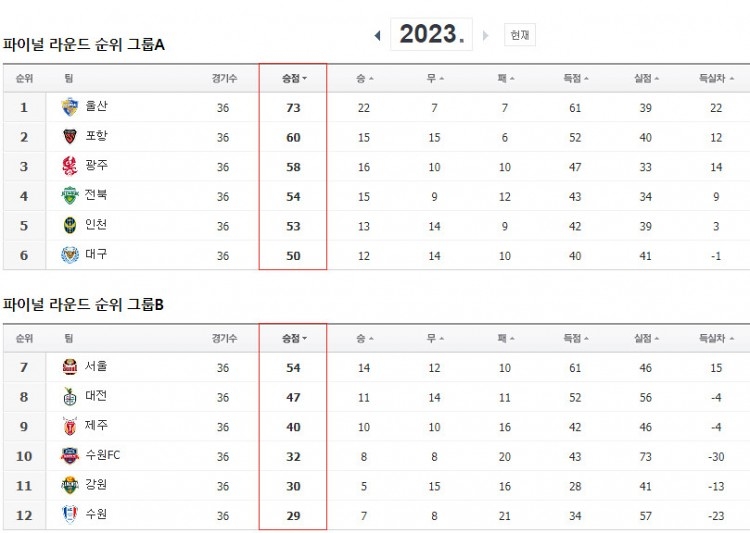Viewport: 750px width, 533px height.
Task: Click the 현재 (current) button
Action: 519,35
